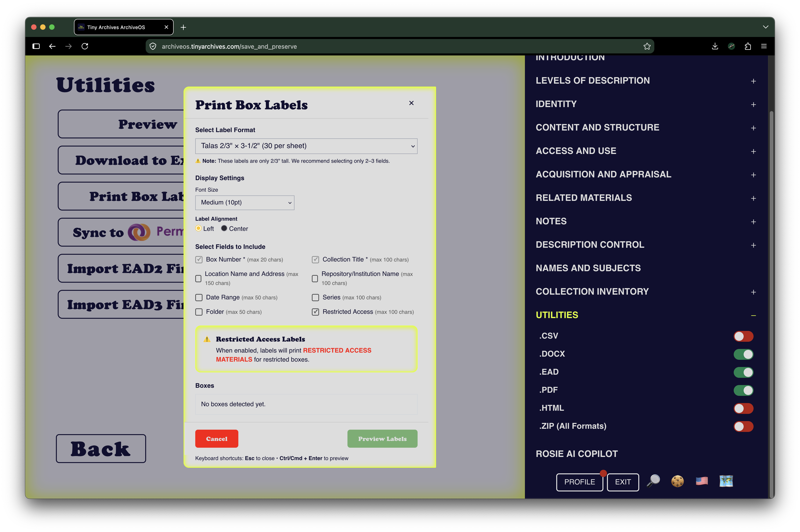Screen dimensions: 800x532
Task: Open a new browser tab
Action: tap(183, 27)
